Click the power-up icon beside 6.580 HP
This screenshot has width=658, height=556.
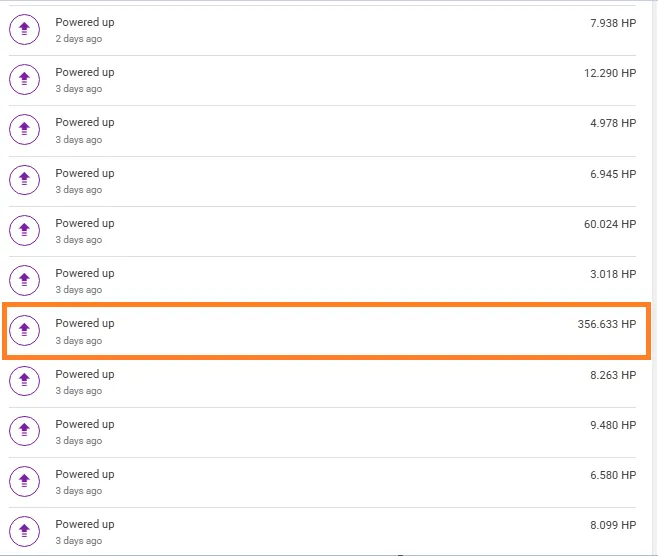point(24,481)
